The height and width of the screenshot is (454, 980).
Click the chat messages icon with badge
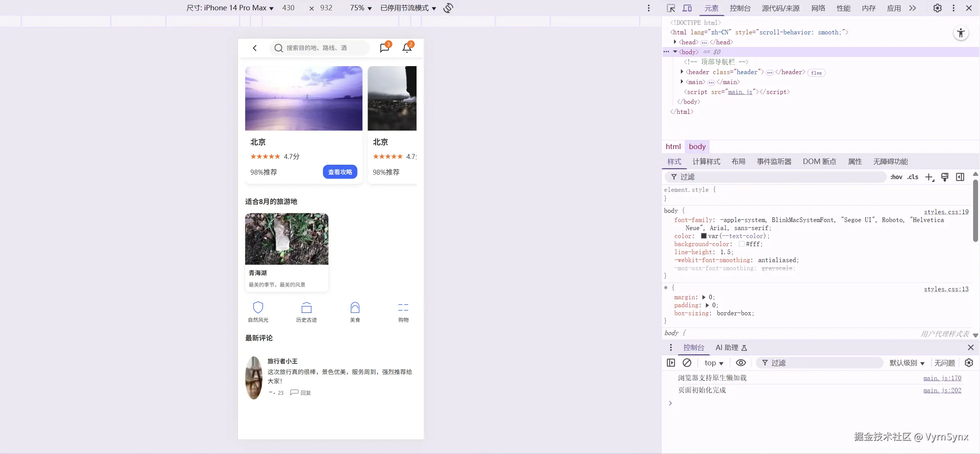click(x=384, y=48)
